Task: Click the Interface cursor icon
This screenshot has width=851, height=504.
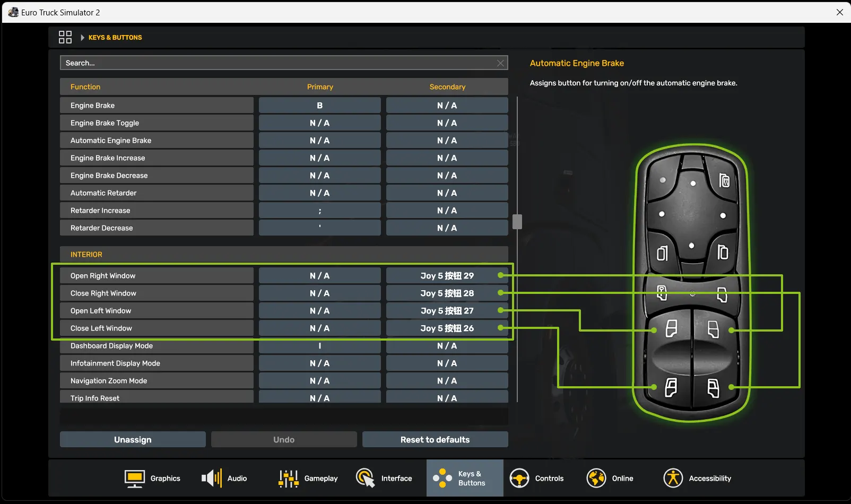Action: (366, 479)
